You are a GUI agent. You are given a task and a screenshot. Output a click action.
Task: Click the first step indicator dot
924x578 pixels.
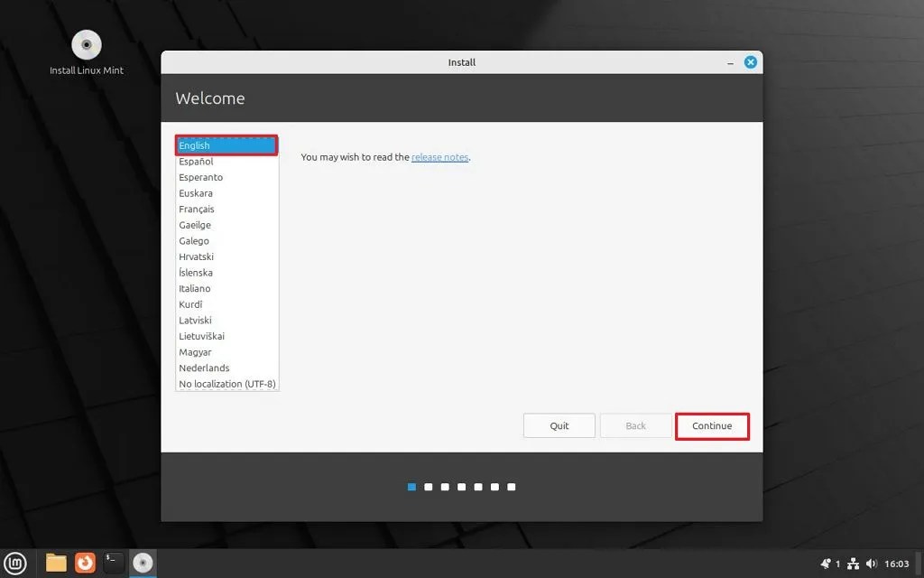pos(411,486)
